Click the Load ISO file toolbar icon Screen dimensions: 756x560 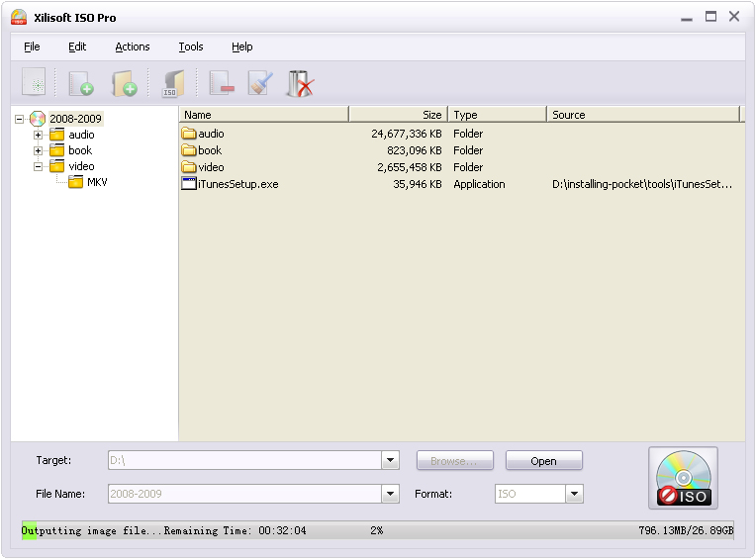click(172, 82)
